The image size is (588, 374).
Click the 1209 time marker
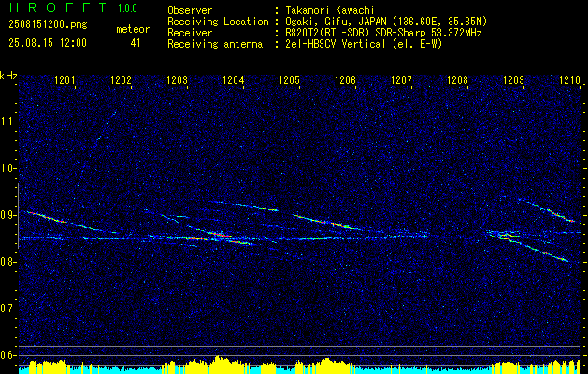[x=513, y=79]
